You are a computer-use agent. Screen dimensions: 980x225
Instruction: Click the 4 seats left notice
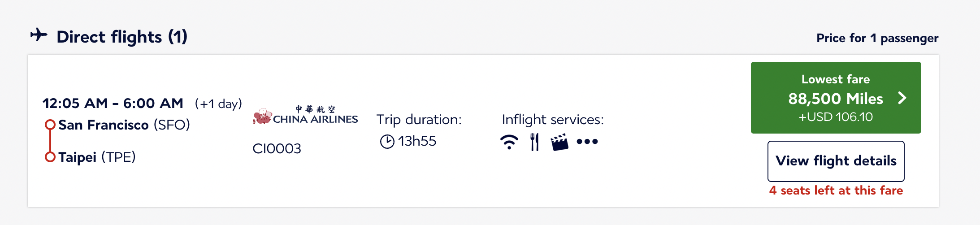pos(836,190)
